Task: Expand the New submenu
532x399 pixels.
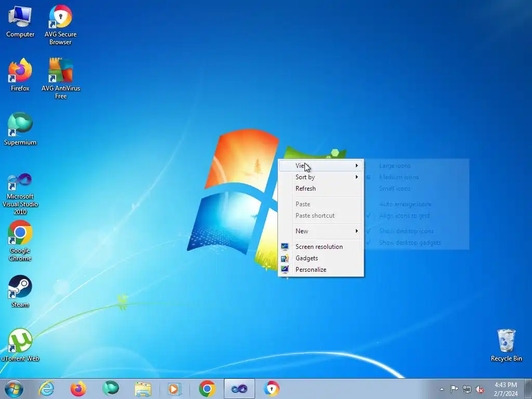Action: (x=321, y=231)
